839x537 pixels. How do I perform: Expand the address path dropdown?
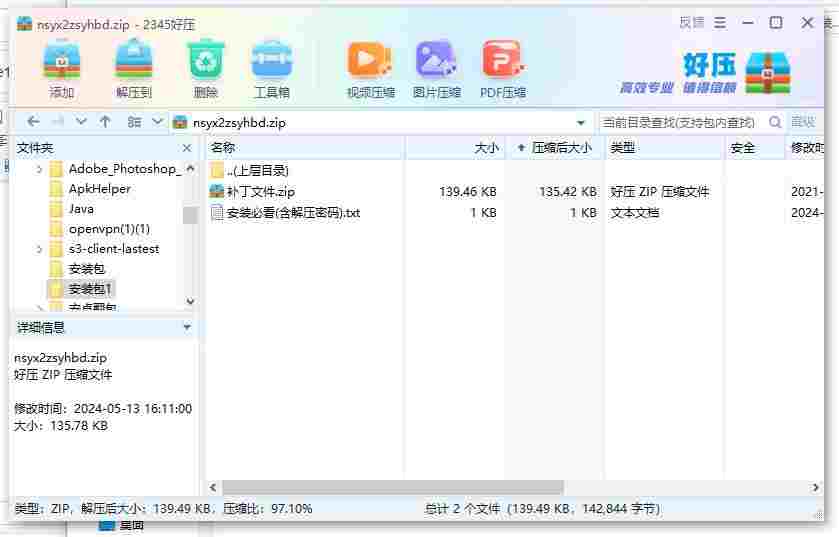(x=581, y=123)
